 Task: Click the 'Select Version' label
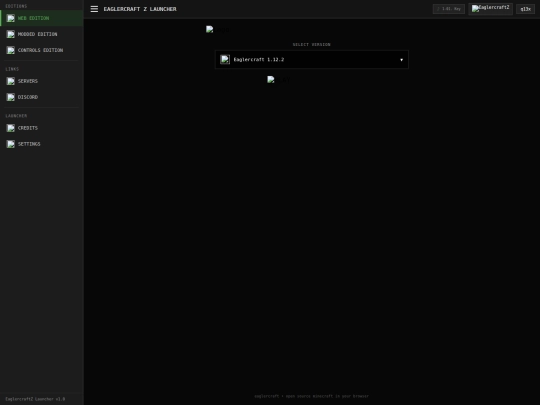312,44
